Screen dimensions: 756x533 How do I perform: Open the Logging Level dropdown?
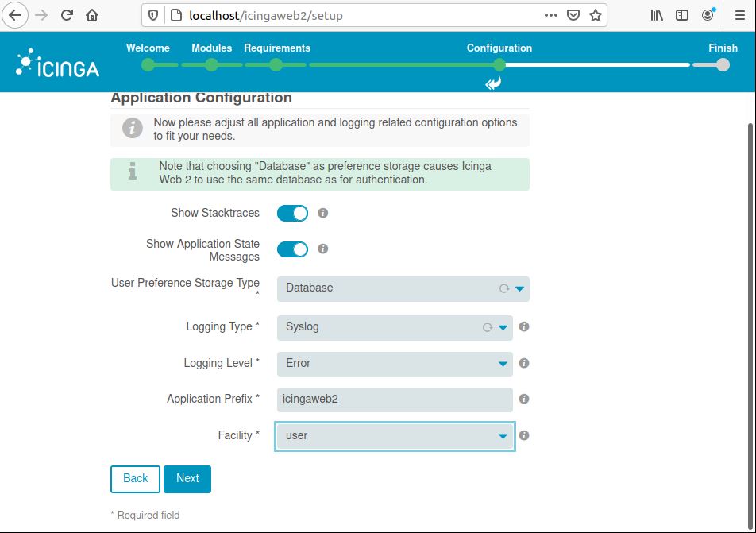point(395,364)
